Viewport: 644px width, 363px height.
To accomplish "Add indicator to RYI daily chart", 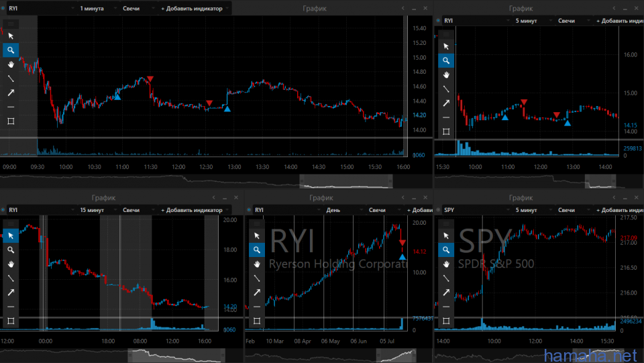I will point(419,210).
